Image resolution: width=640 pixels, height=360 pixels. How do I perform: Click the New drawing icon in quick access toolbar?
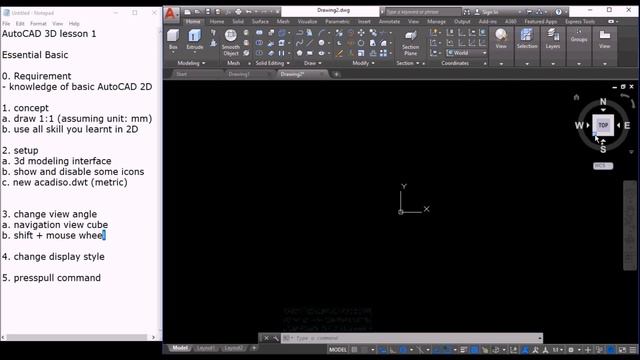(x=187, y=12)
